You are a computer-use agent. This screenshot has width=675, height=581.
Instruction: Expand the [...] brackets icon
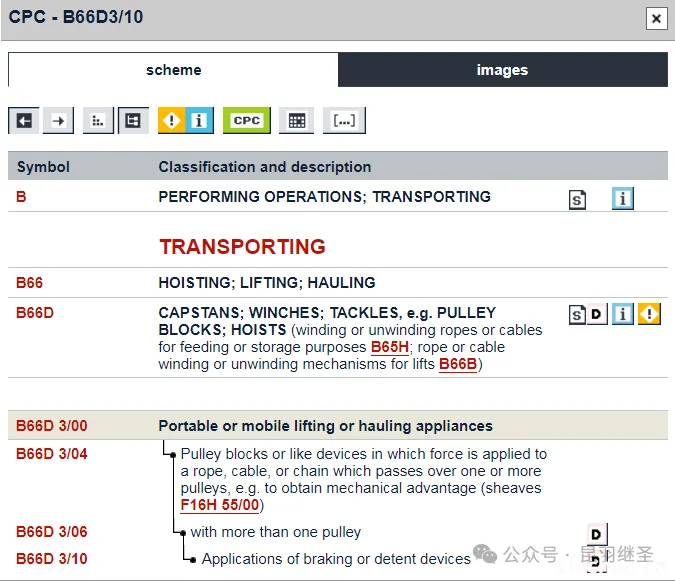click(x=344, y=120)
